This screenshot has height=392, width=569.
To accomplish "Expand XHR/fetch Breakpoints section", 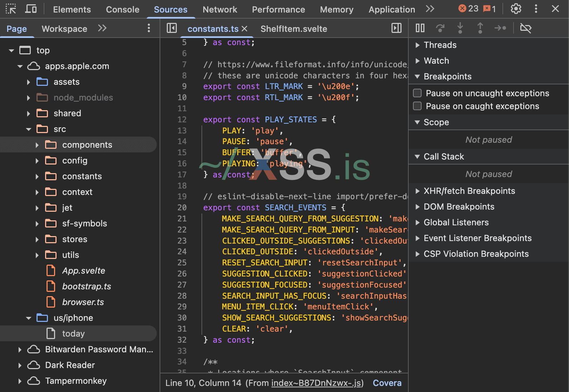I will (417, 191).
